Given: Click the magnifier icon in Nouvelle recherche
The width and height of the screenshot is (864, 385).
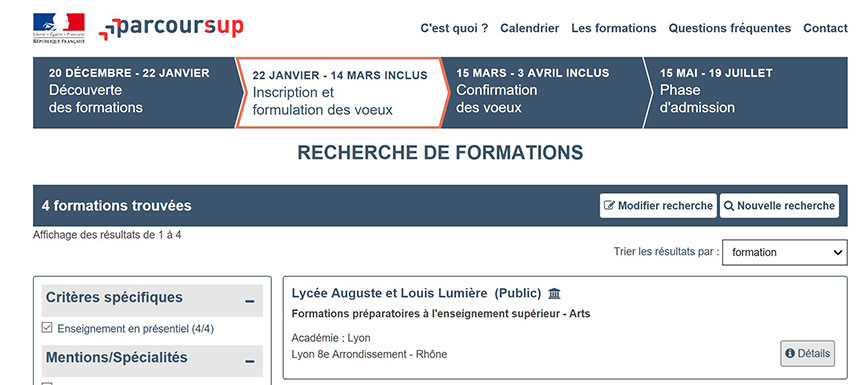Looking at the screenshot, I should click(729, 205).
